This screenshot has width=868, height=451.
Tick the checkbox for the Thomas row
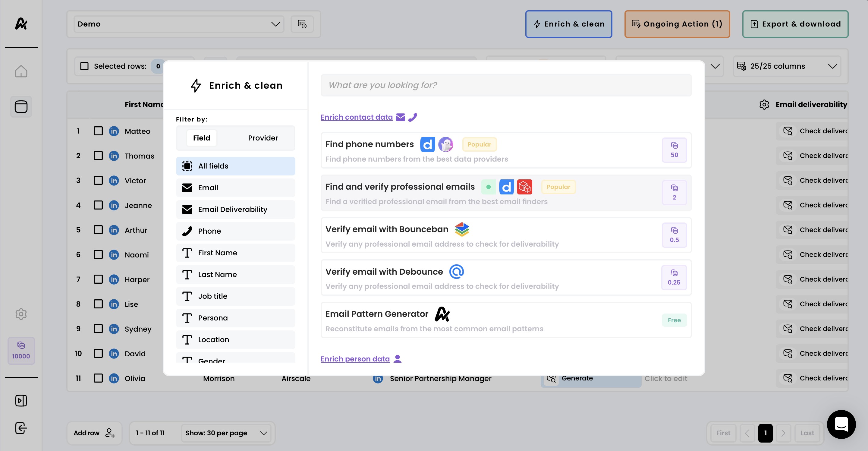[x=98, y=156]
